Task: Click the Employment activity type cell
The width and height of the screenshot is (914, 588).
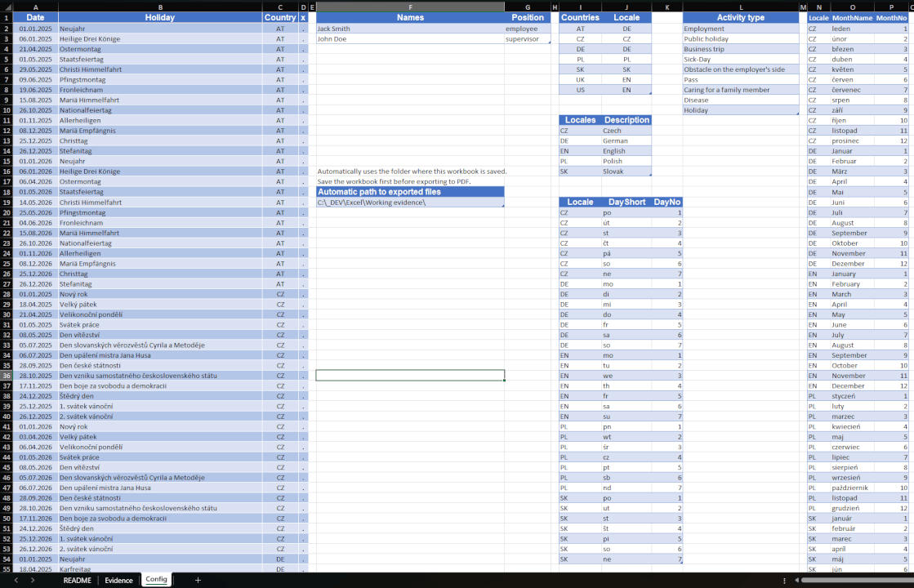Action: [741, 29]
